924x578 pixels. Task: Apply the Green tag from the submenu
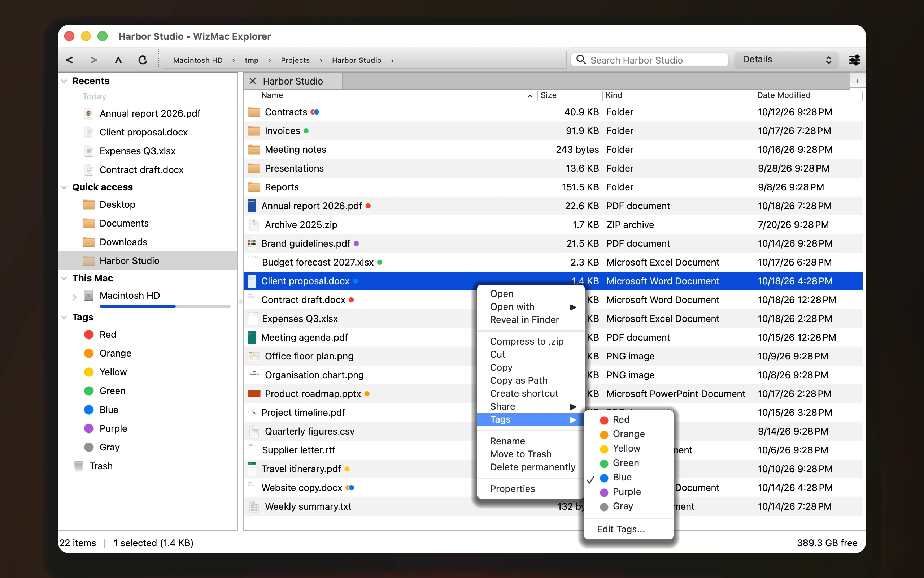click(629, 463)
